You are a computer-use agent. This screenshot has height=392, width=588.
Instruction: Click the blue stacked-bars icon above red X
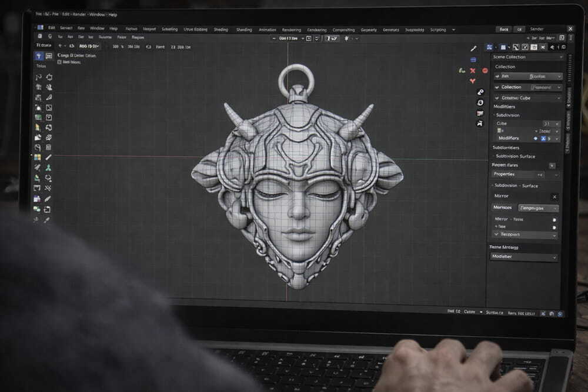pyautogui.click(x=473, y=59)
